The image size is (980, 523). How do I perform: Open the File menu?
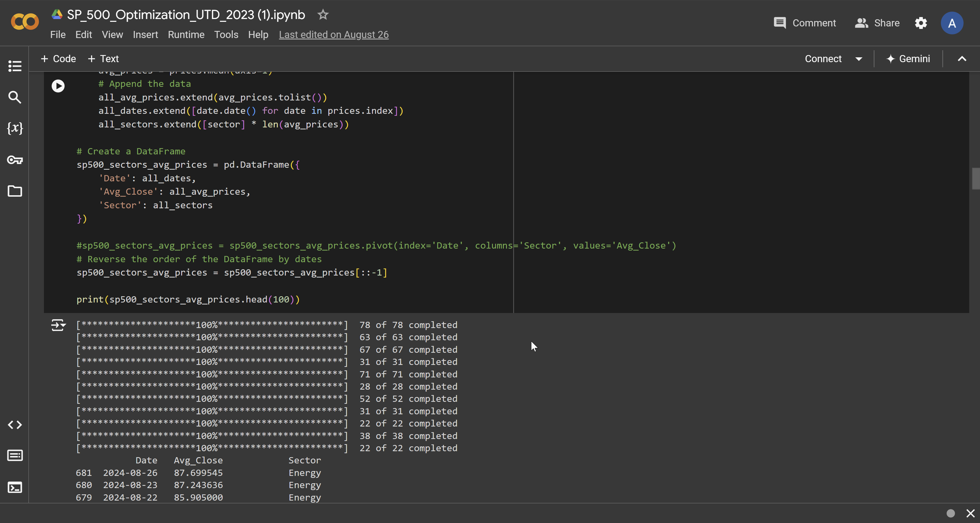pos(58,35)
